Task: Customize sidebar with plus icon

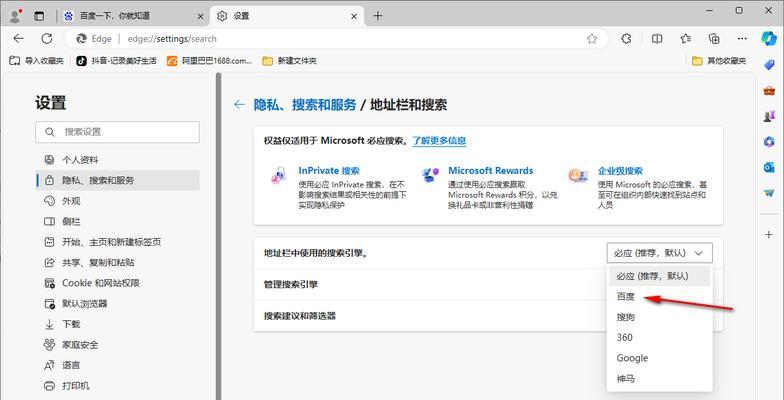Action: [769, 234]
